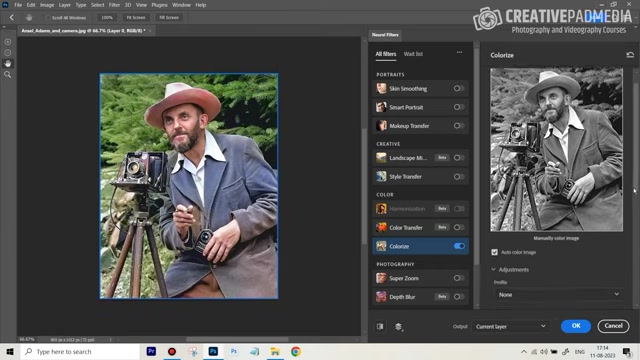The height and width of the screenshot is (360, 640).
Task: Click the Colorize preview thumbnail image
Action: pos(557,149)
